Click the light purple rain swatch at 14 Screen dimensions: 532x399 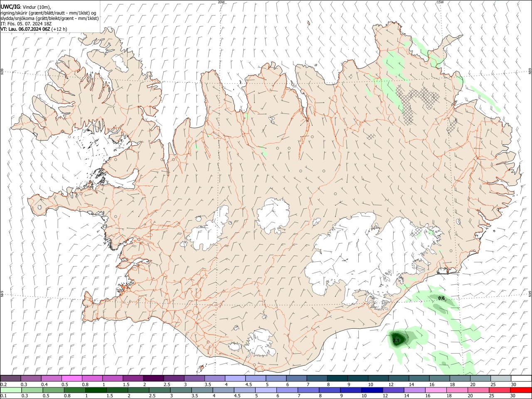[415, 390]
